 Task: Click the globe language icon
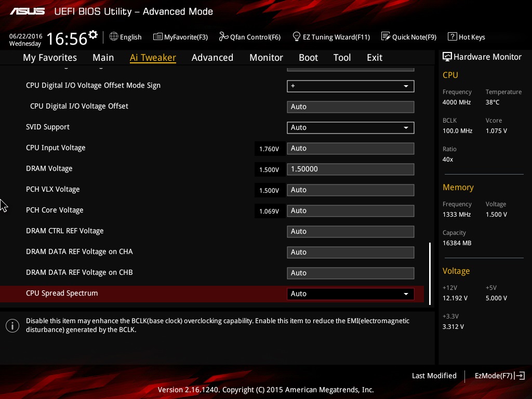[114, 37]
